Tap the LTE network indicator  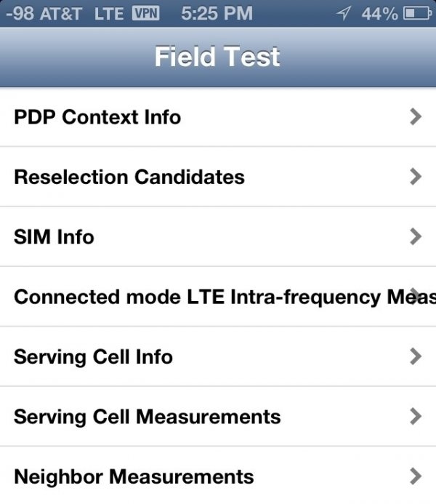tap(108, 13)
